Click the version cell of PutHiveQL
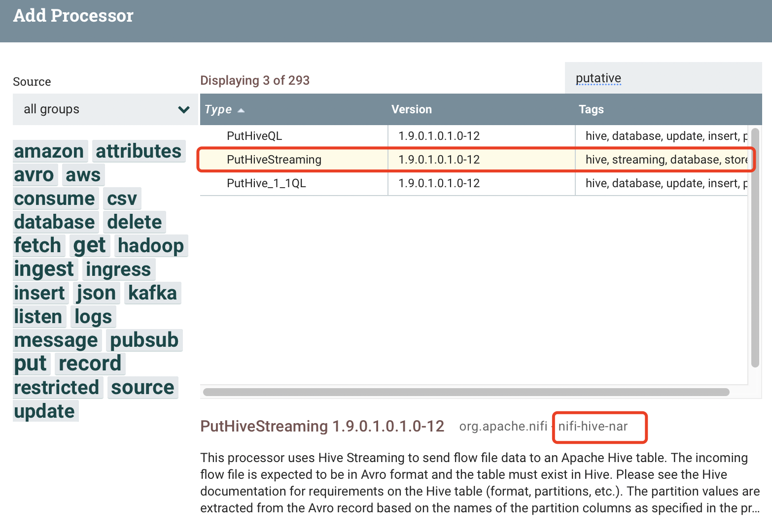772x532 pixels. tap(481, 136)
